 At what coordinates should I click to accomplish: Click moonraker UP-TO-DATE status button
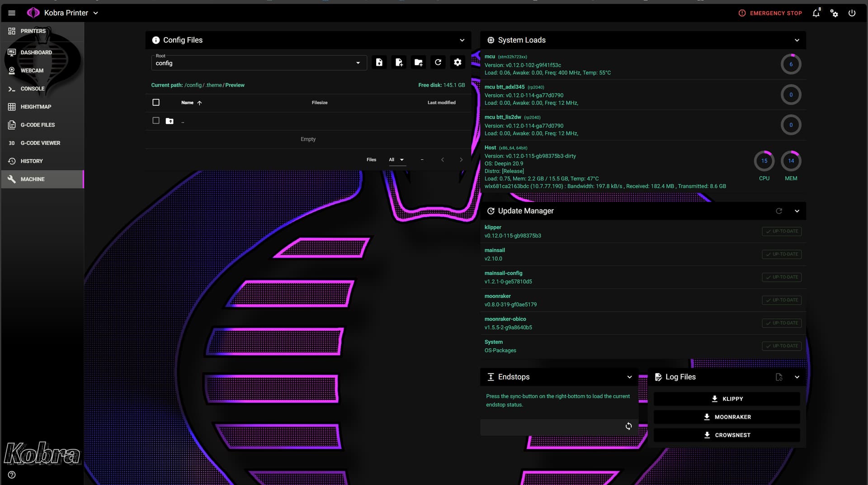pyautogui.click(x=782, y=300)
